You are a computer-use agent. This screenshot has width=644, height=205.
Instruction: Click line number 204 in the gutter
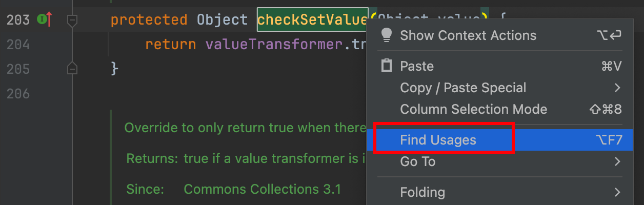pyautogui.click(x=18, y=45)
